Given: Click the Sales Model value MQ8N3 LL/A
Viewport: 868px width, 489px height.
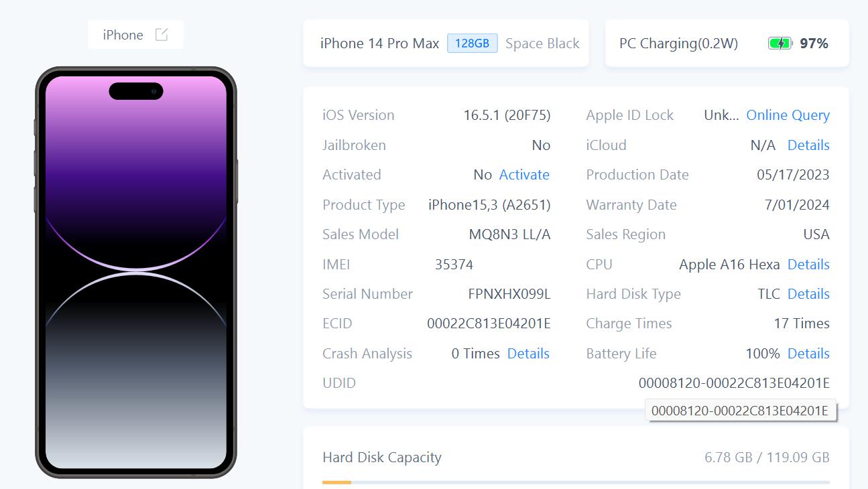Looking at the screenshot, I should [509, 234].
